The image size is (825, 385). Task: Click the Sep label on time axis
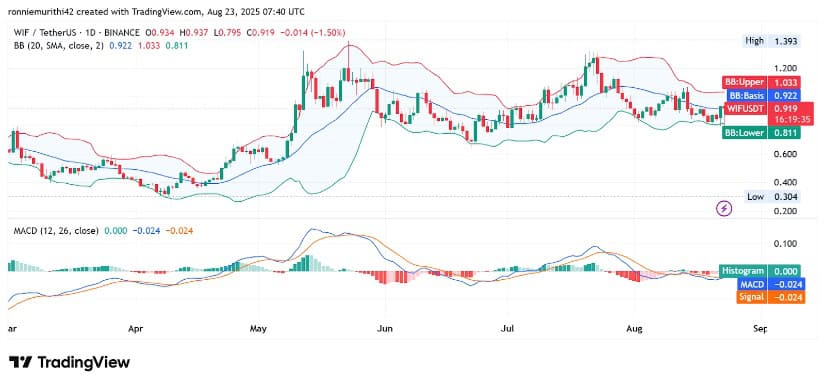(760, 329)
